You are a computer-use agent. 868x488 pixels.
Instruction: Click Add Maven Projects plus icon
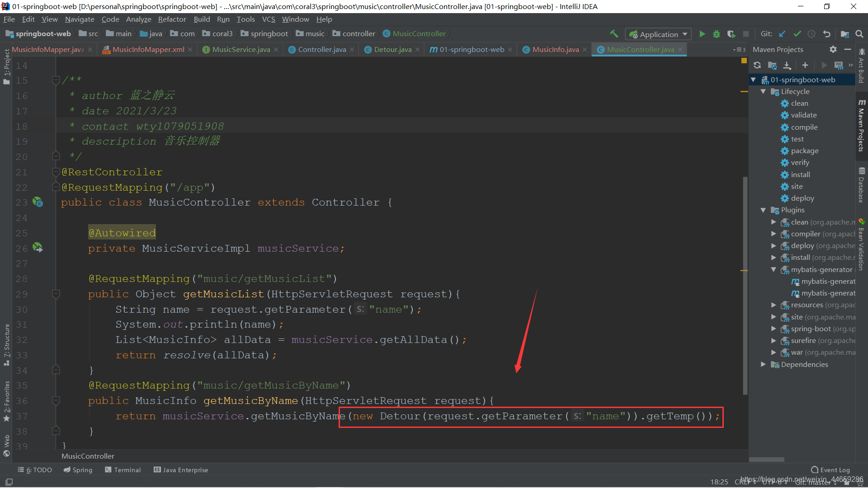point(805,66)
